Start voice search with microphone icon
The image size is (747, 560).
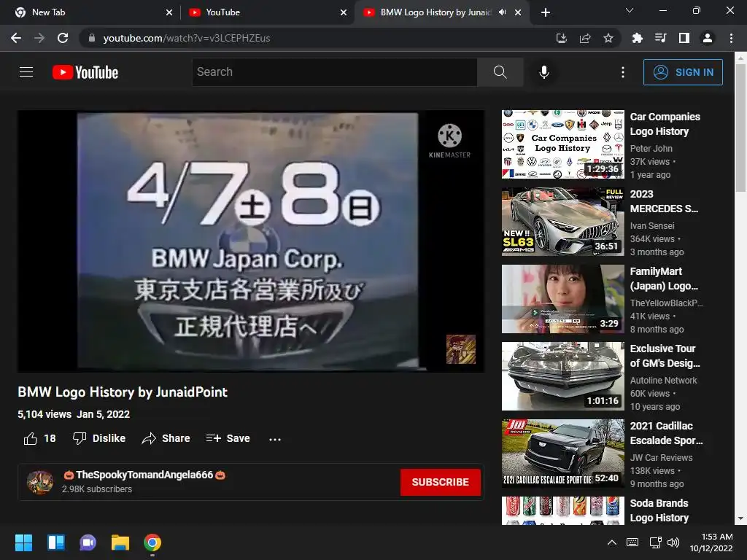543,72
